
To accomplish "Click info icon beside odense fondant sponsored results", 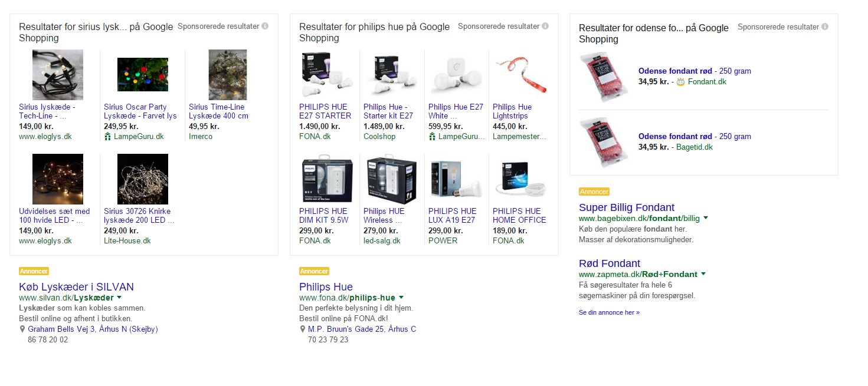I will (825, 27).
